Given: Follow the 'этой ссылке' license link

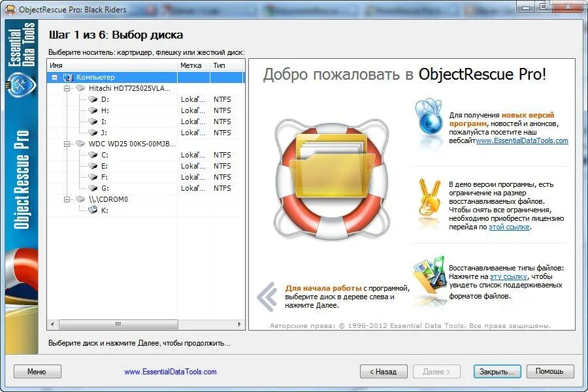Looking at the screenshot, I should (x=509, y=227).
